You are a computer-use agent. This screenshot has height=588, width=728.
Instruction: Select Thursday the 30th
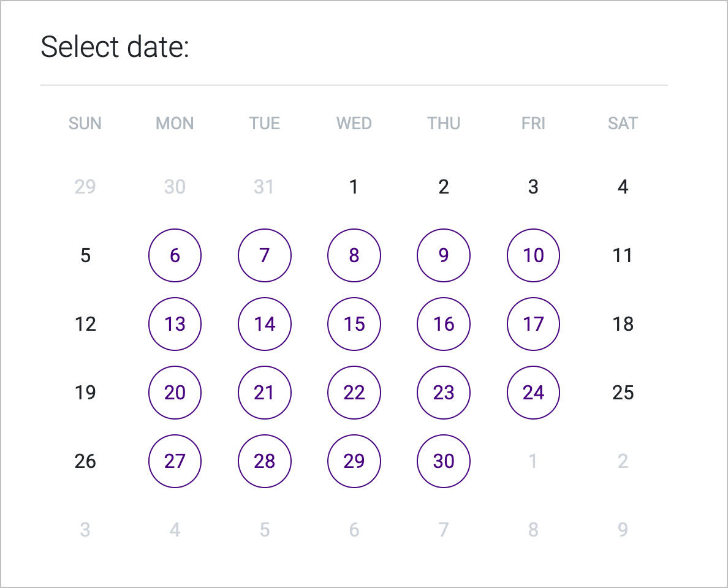pyautogui.click(x=444, y=461)
